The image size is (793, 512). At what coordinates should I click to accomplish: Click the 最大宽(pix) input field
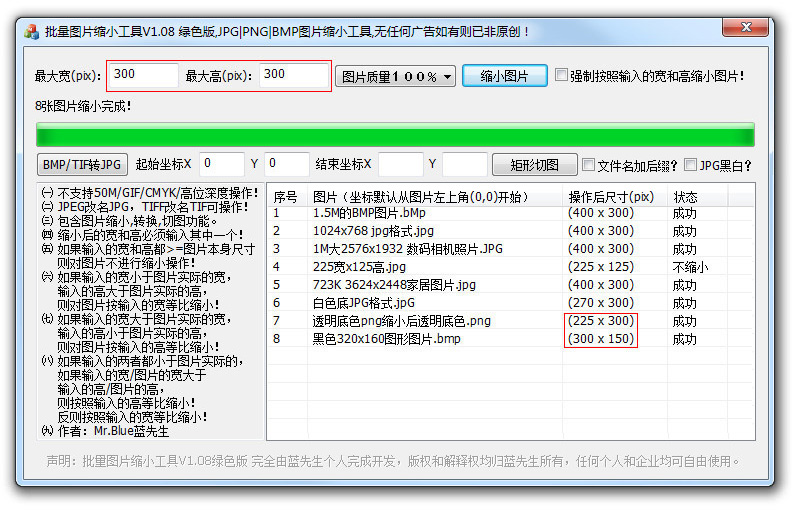click(144, 74)
